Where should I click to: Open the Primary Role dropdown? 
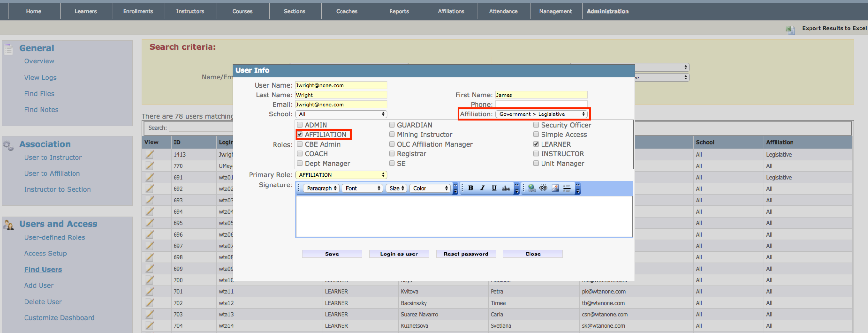(x=341, y=175)
